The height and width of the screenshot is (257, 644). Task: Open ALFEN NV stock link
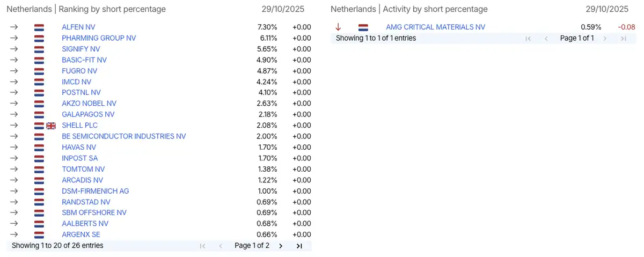(79, 27)
